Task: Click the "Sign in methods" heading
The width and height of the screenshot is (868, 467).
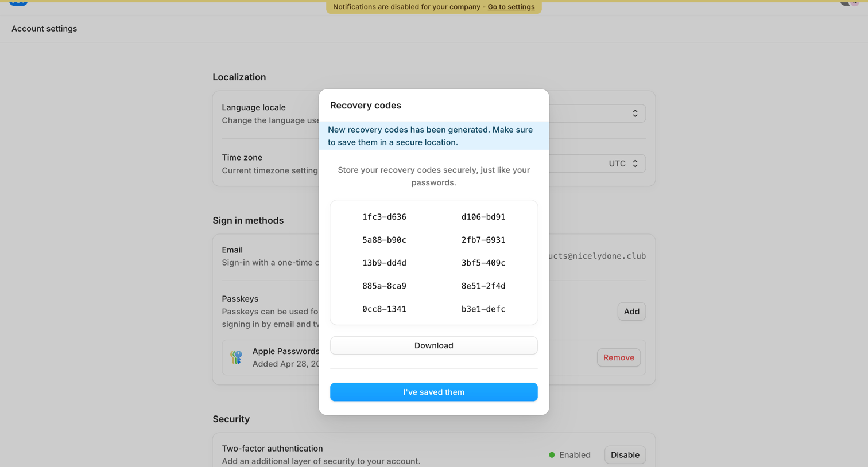Action: 248,221
